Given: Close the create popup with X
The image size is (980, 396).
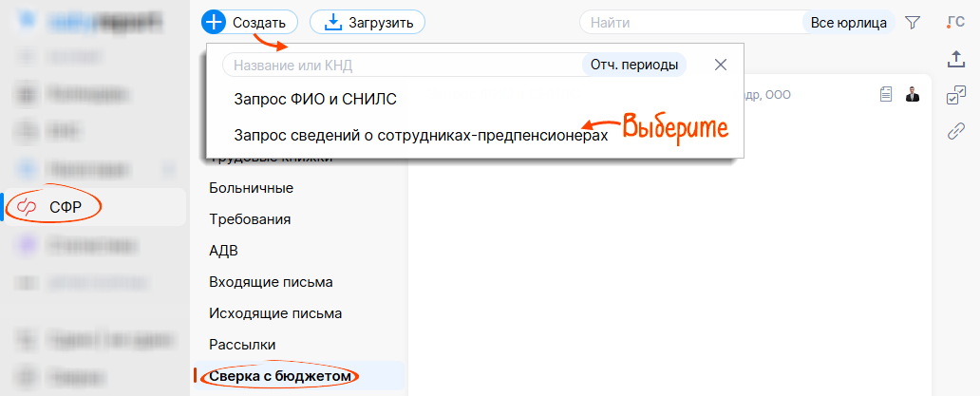Looking at the screenshot, I should click(721, 65).
